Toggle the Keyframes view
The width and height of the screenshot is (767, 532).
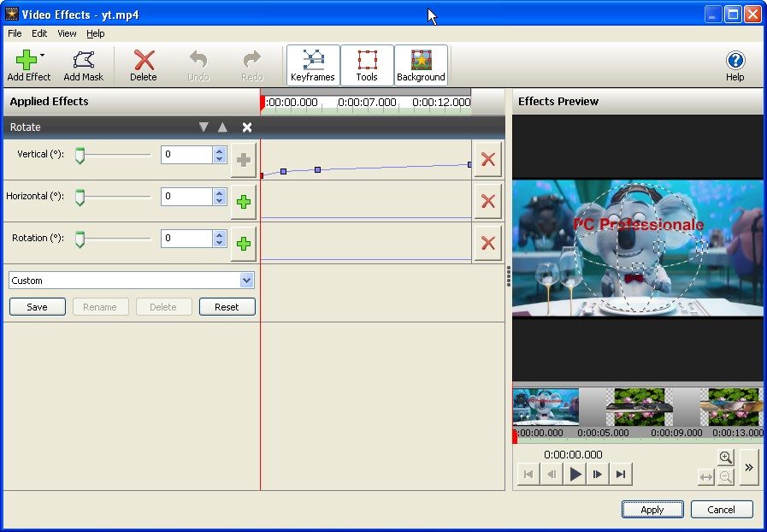point(313,65)
